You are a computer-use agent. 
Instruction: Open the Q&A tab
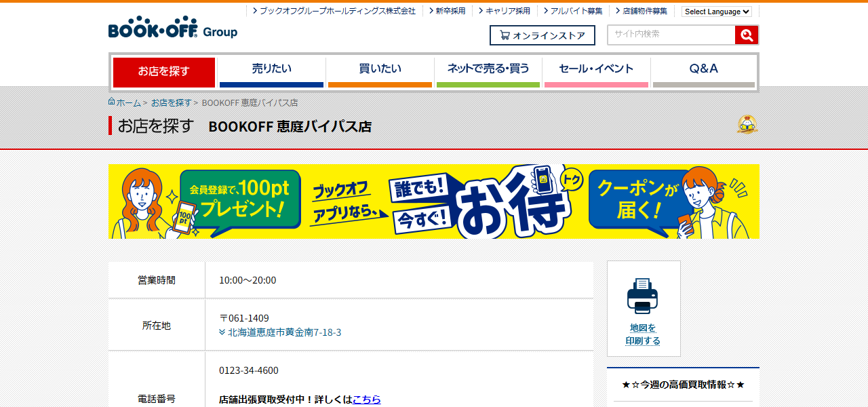tap(703, 72)
